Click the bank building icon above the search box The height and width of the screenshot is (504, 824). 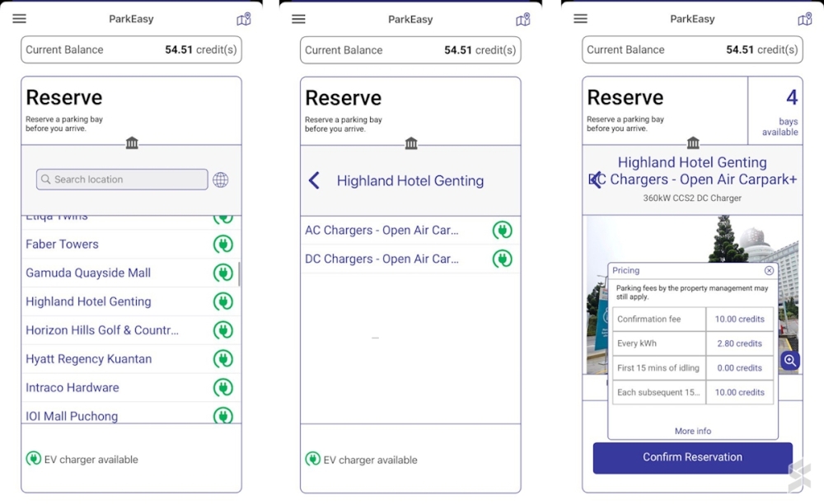pos(132,142)
